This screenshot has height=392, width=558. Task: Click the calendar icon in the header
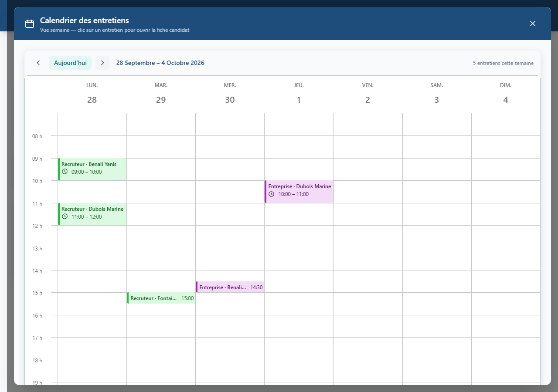30,24
